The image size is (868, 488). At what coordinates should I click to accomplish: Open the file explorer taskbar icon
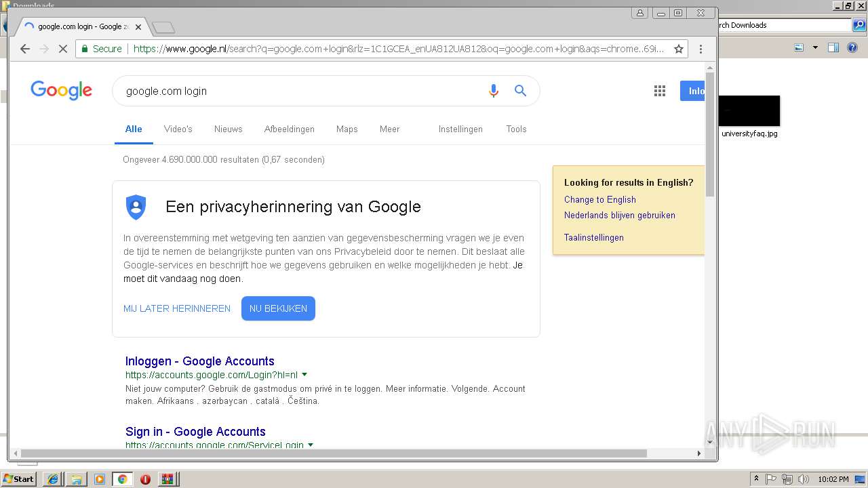click(x=76, y=479)
